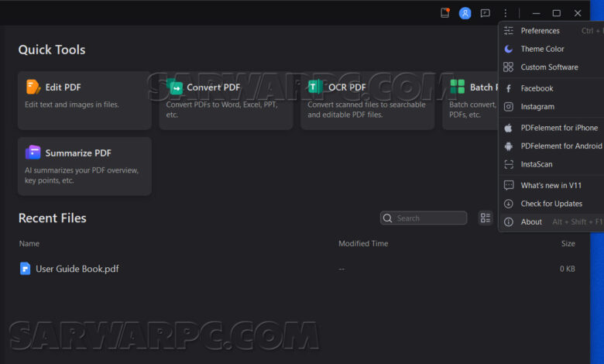Viewport: 604px width, 364px height.
Task: Open the About menu item
Action: [551, 221]
